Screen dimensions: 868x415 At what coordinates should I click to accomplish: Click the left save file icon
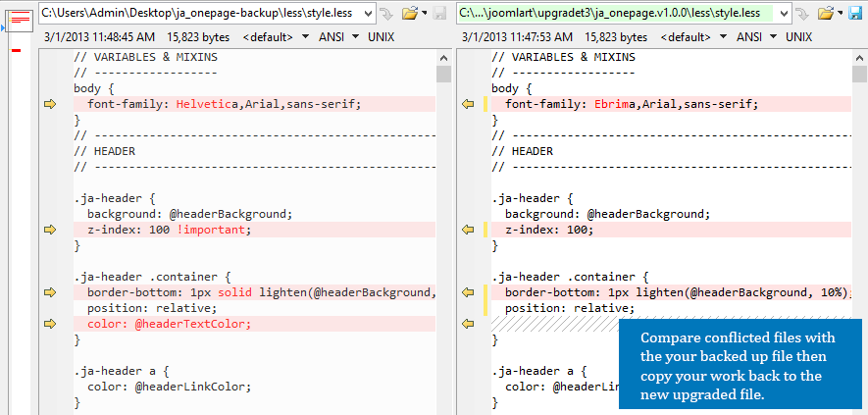438,13
